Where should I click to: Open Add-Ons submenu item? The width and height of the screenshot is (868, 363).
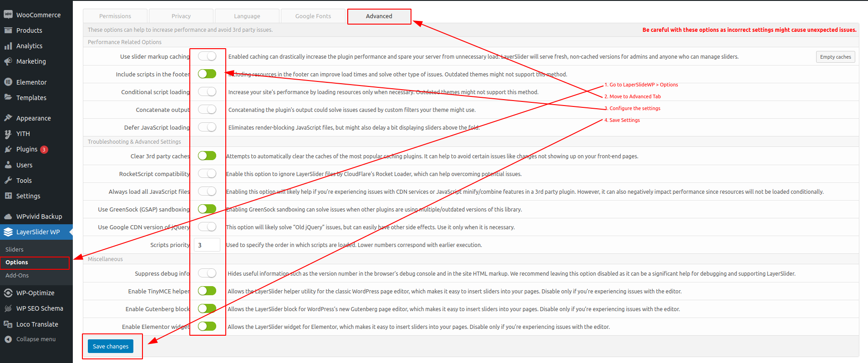[17, 276]
